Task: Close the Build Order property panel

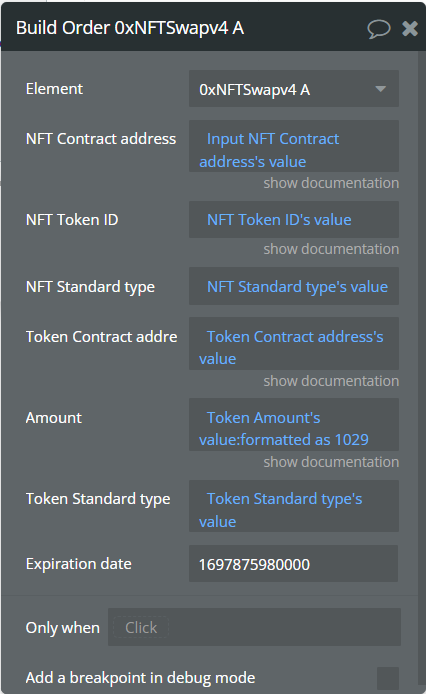Action: coord(410,29)
